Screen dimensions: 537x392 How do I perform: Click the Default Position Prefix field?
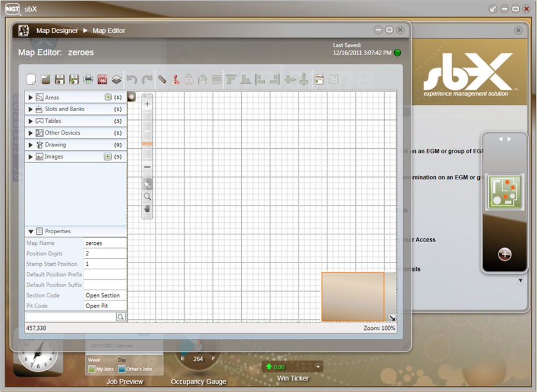tap(105, 274)
